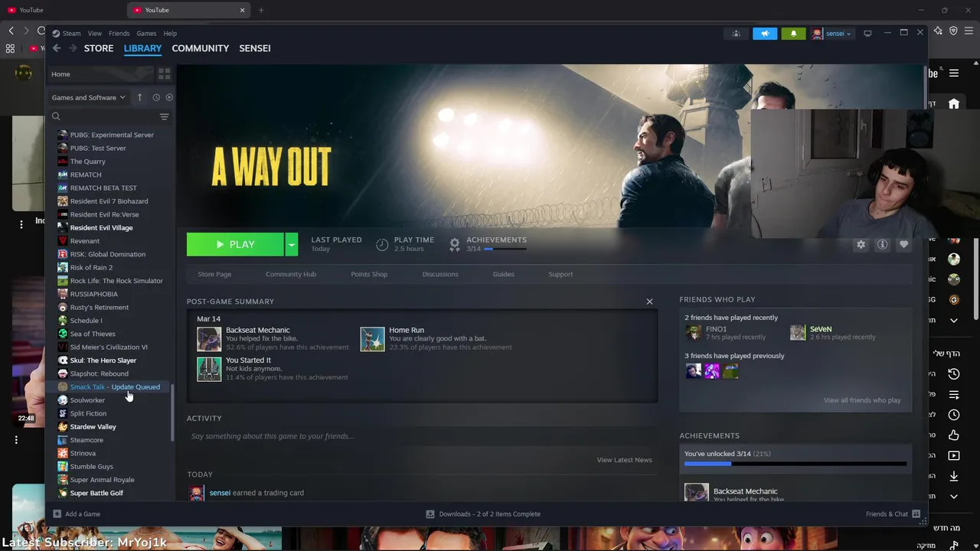Open friend FINO1 in Friends Who Play
Viewport: 980px width, 551px height.
(x=725, y=333)
